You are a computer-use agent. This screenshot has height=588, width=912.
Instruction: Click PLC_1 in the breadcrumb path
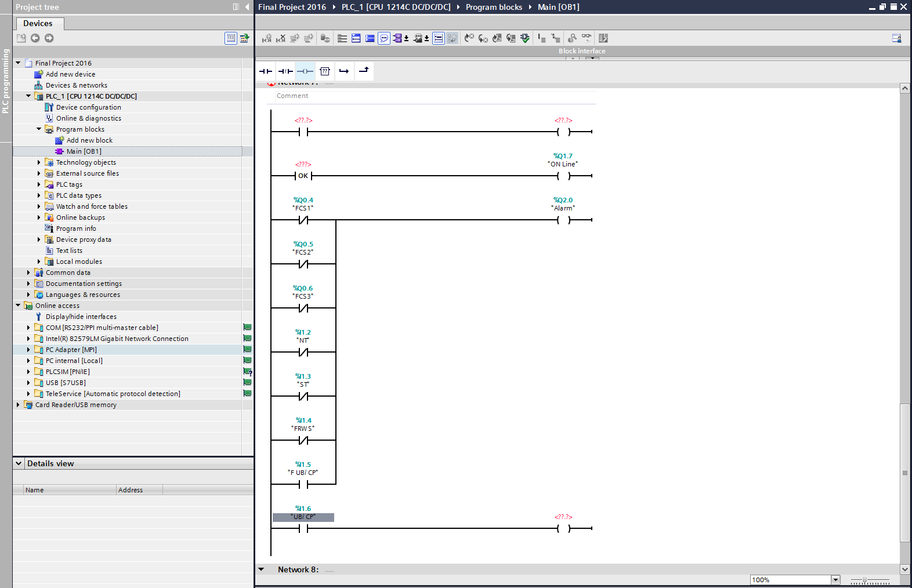(396, 7)
